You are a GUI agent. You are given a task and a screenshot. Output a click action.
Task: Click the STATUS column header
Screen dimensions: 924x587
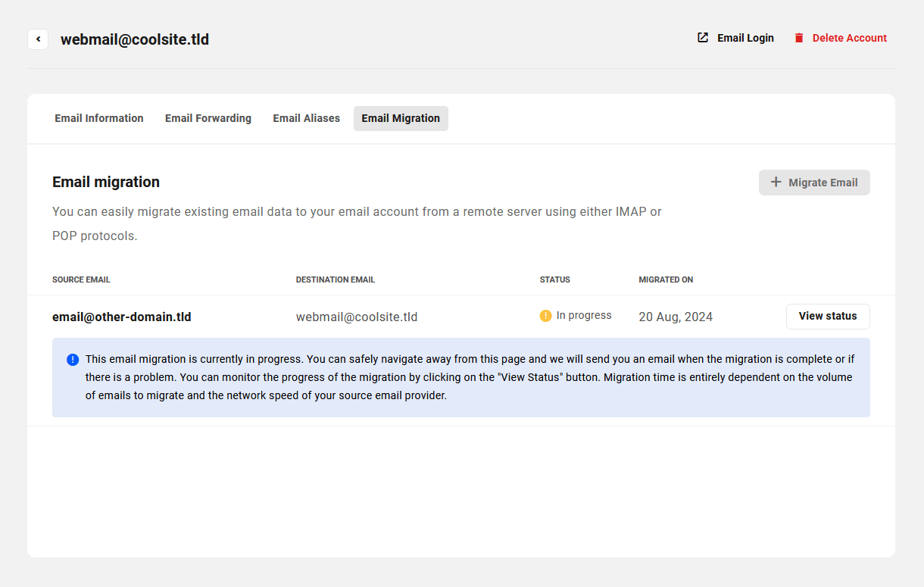tap(555, 279)
